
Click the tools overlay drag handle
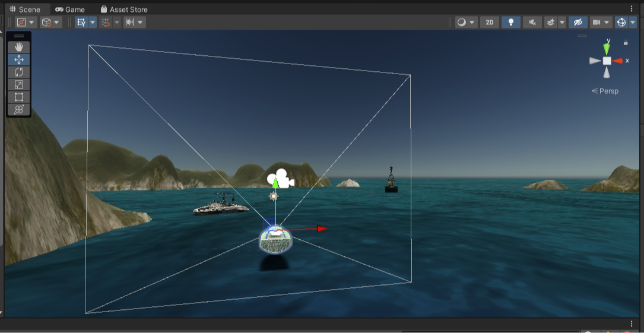pos(19,36)
